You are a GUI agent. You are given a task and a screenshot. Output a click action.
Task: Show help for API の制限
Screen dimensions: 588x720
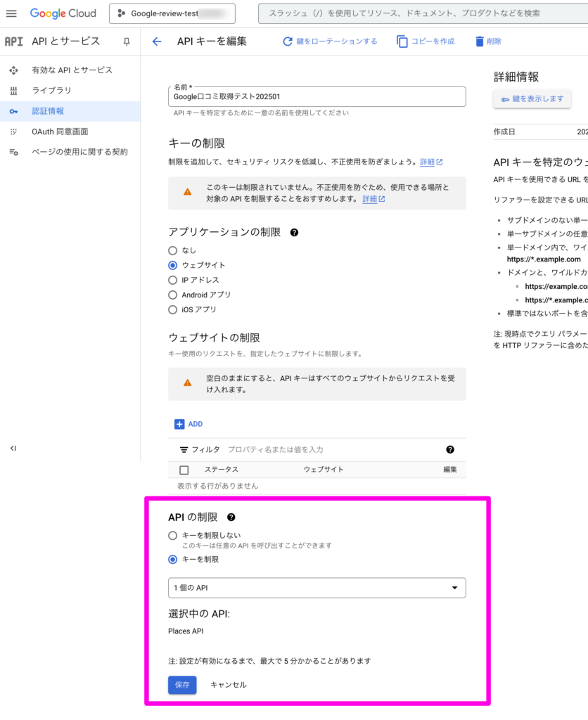click(x=231, y=517)
